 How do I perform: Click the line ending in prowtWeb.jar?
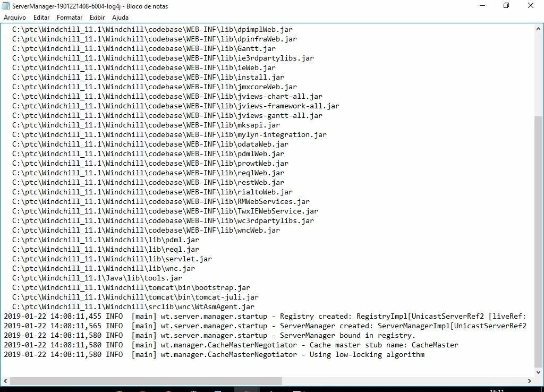150,163
